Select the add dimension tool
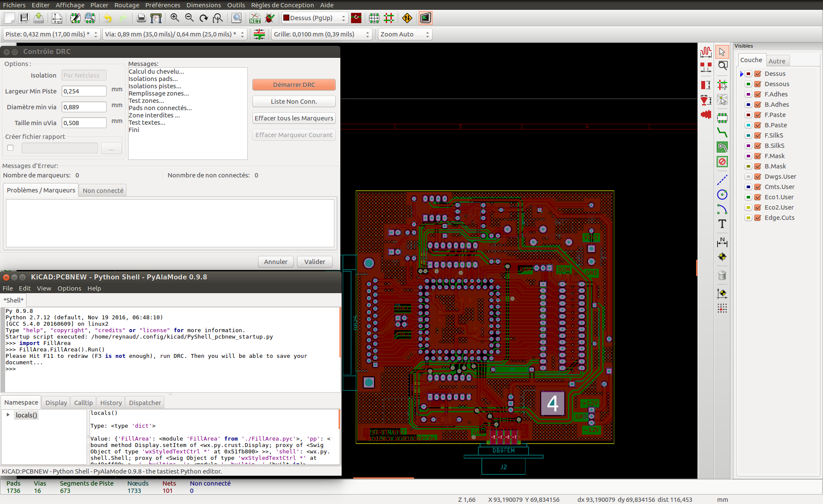 point(722,243)
